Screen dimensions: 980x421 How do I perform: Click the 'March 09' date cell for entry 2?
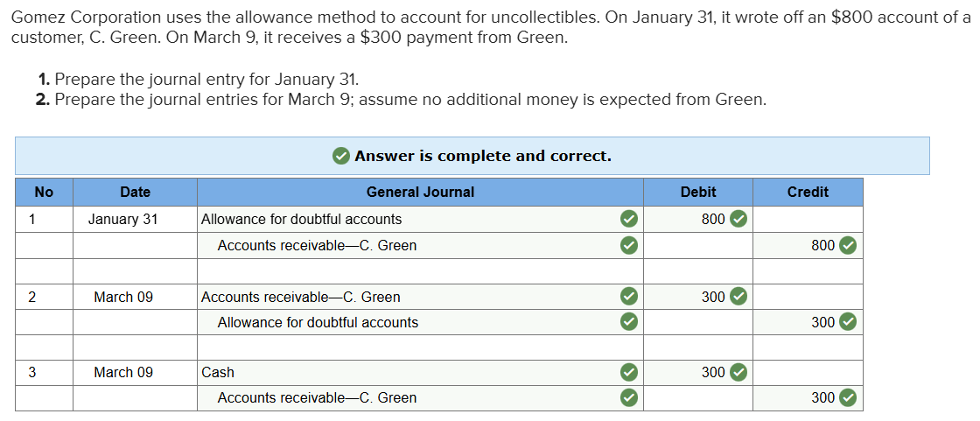(123, 297)
